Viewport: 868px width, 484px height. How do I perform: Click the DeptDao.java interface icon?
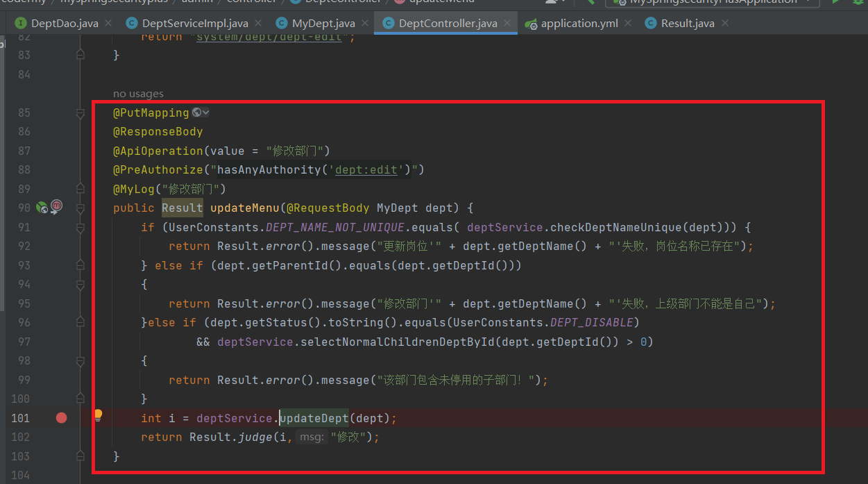click(21, 24)
